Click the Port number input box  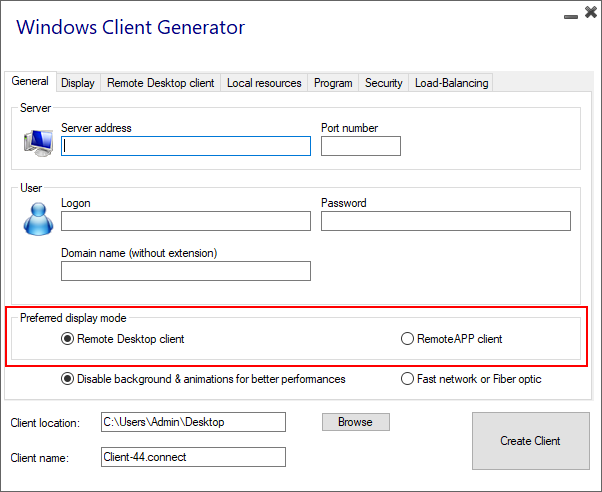coord(361,146)
